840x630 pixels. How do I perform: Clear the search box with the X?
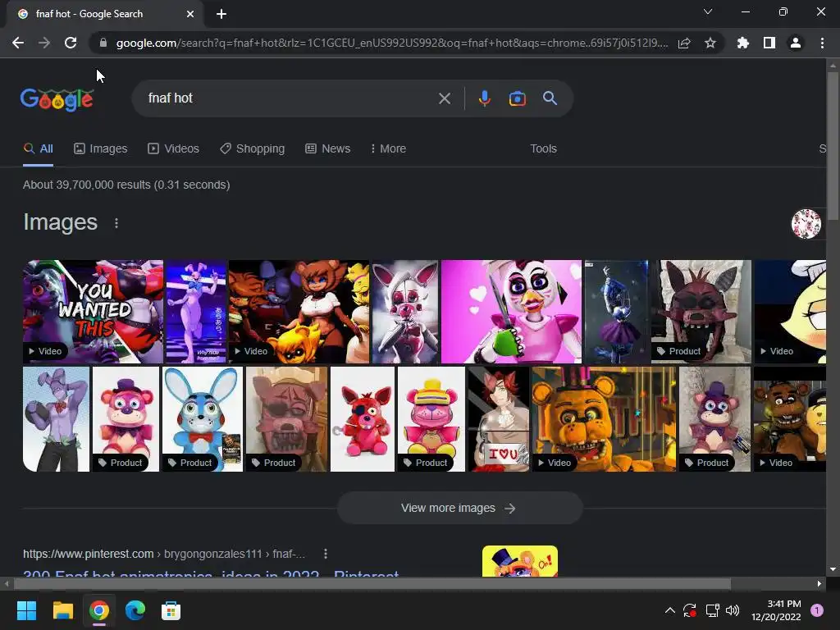(445, 98)
